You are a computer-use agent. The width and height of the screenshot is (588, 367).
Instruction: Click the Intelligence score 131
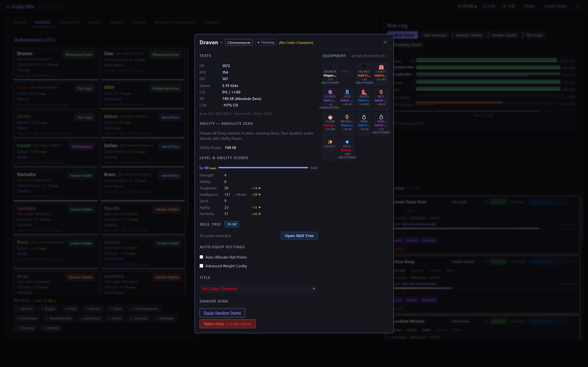(227, 194)
